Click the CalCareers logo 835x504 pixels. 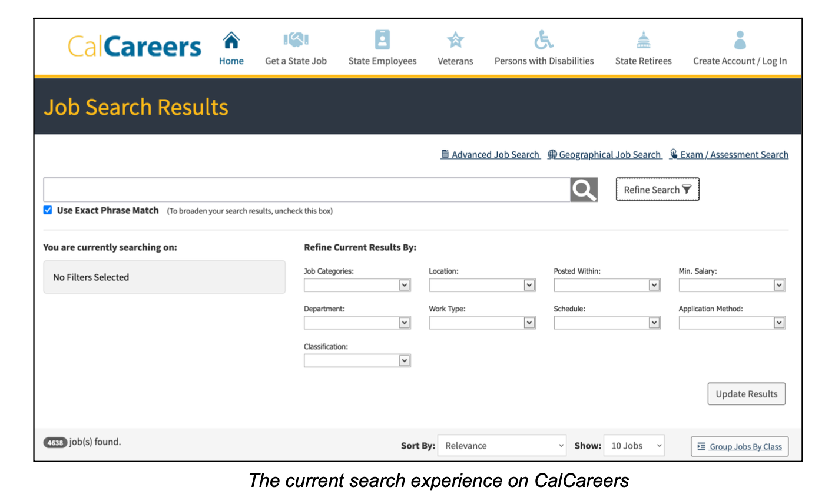[134, 46]
